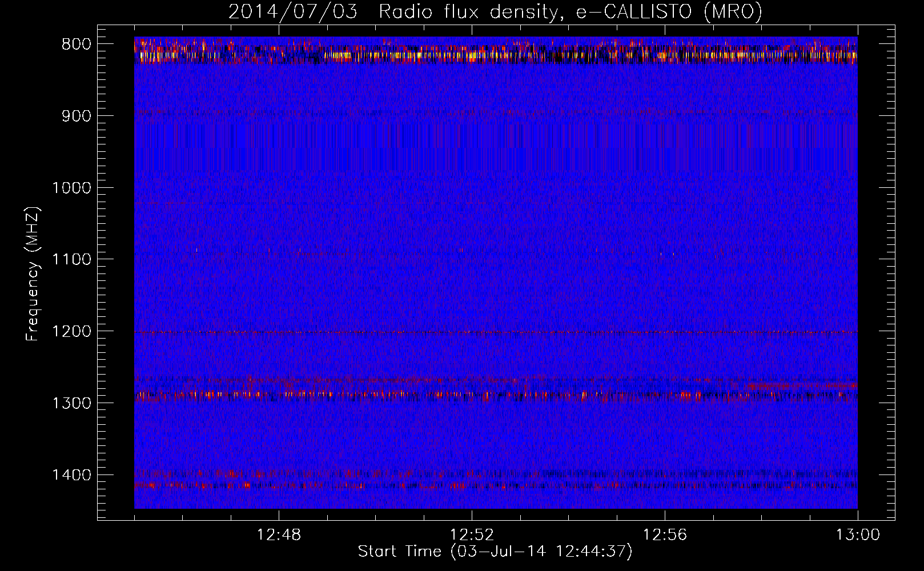Click the 13:00 time tick label
This screenshot has width=924, height=571.
(858, 535)
